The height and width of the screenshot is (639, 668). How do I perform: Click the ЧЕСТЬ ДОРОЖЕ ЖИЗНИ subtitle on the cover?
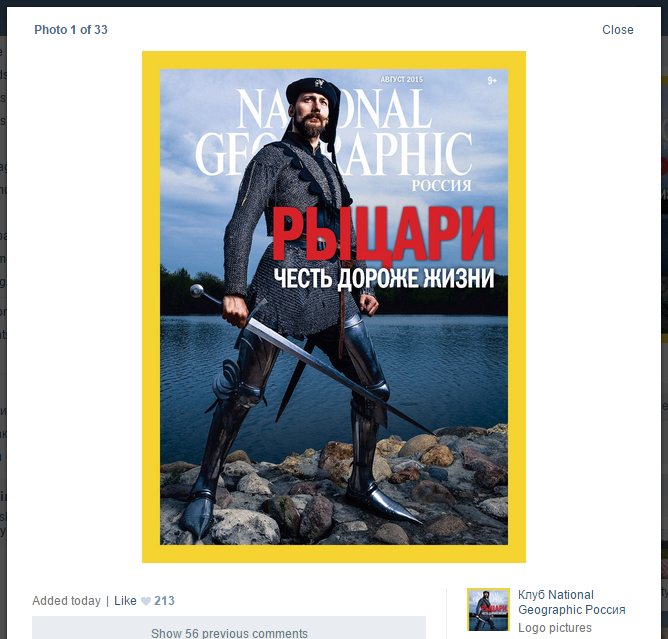pyautogui.click(x=384, y=278)
